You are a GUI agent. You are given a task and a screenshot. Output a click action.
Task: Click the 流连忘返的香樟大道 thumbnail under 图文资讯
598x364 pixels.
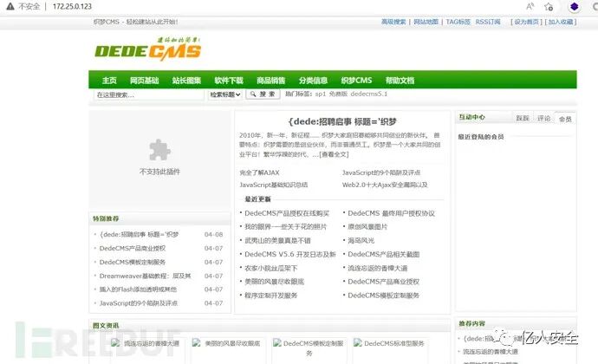click(x=146, y=343)
